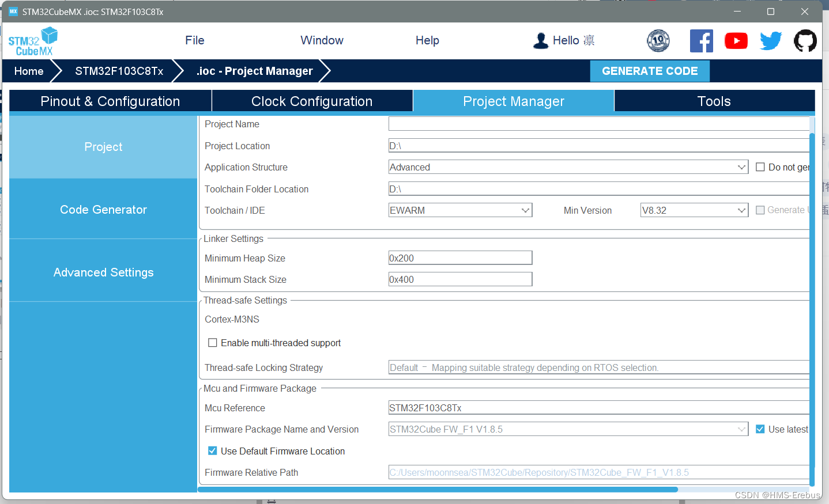Click the Mcu and Firmware Package label
Image resolution: width=829 pixels, height=504 pixels.
260,388
